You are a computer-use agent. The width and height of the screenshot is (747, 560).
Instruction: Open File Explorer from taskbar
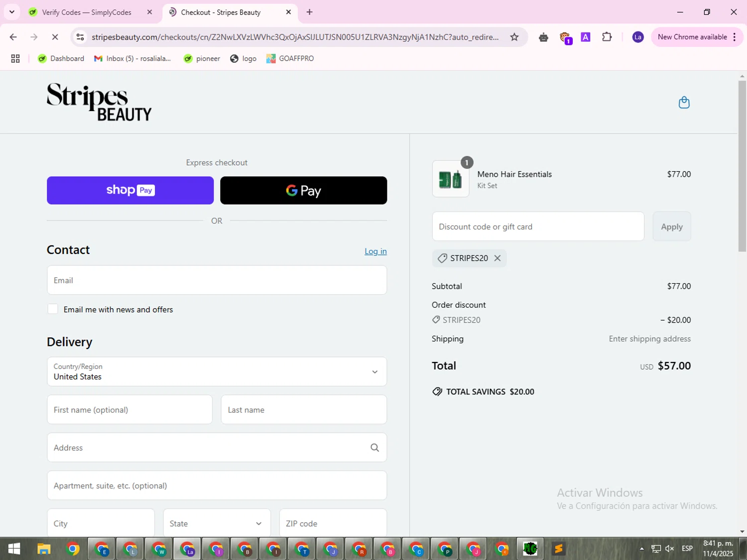pos(44,549)
